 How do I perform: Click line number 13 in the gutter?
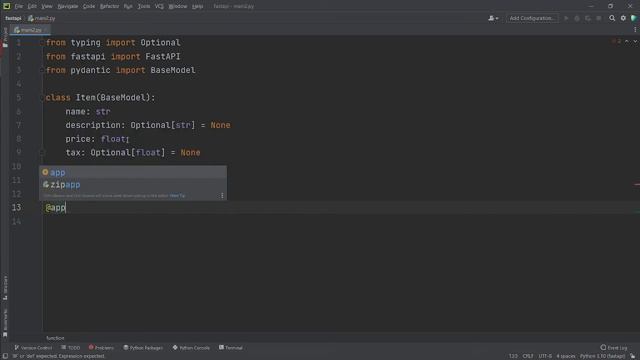16,207
